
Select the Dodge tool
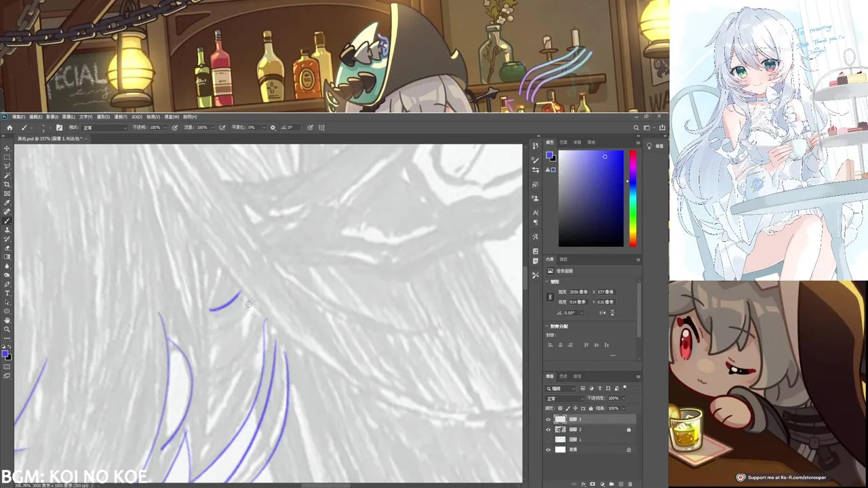coord(7,275)
